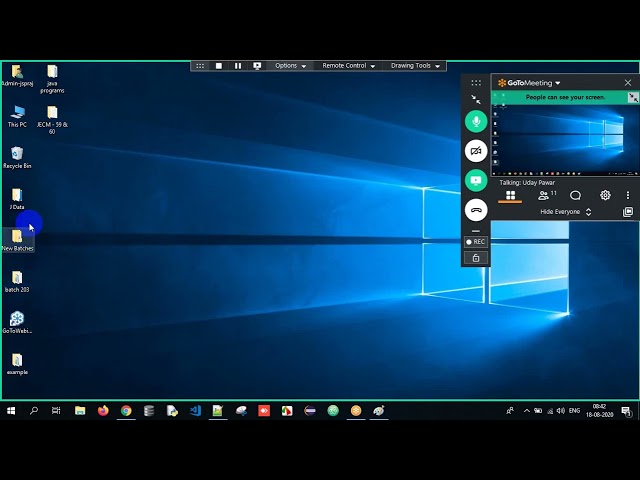This screenshot has width=640, height=480.
Task: Select the GoToWebinar desktop shortcut
Action: (17, 322)
